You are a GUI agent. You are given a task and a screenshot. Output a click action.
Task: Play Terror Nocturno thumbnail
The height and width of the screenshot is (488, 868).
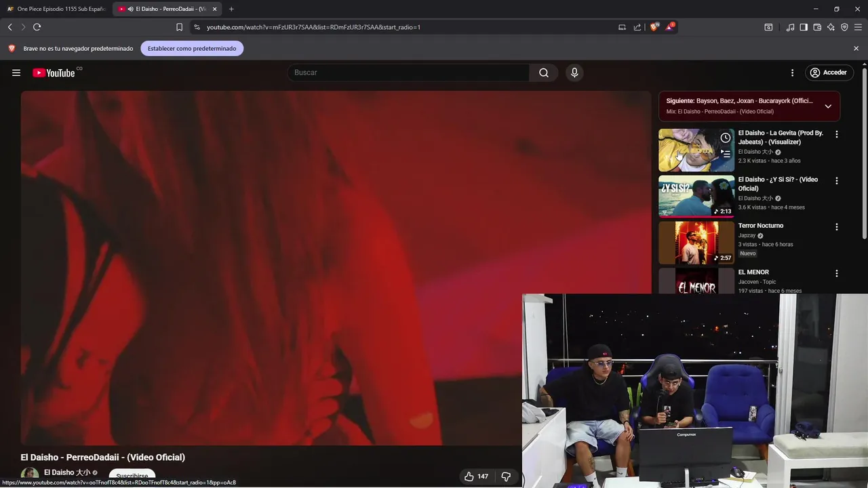[696, 243]
